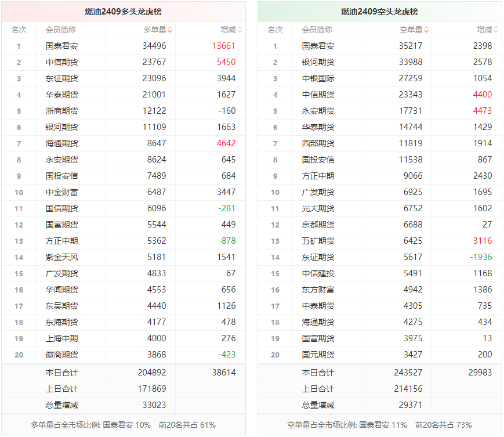Select 国泰君安 in the long ranking
Screen dimensions: 504x437
[61, 46]
